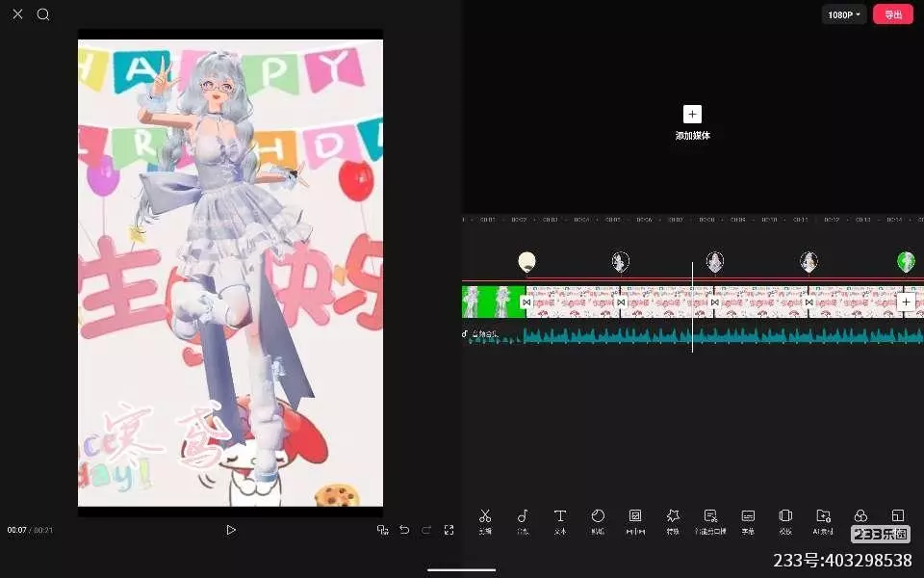Open the picture-in-picture tool
Screen dimensions: 924x578
click(635, 517)
